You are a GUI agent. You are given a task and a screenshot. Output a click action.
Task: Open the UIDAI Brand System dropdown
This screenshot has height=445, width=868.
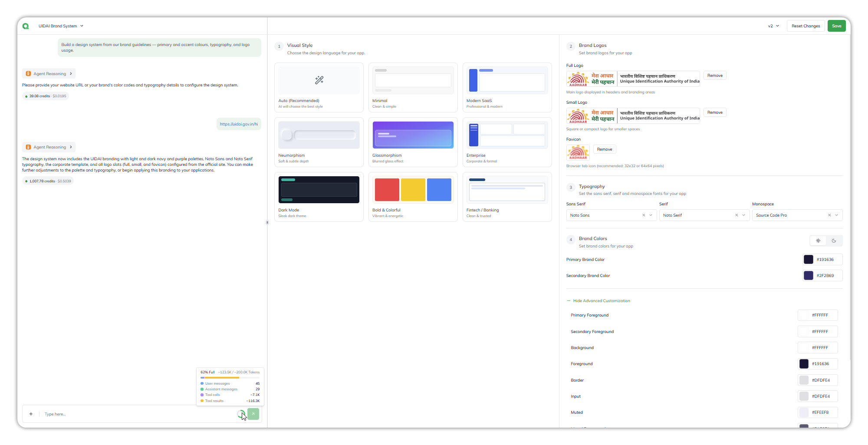click(61, 26)
